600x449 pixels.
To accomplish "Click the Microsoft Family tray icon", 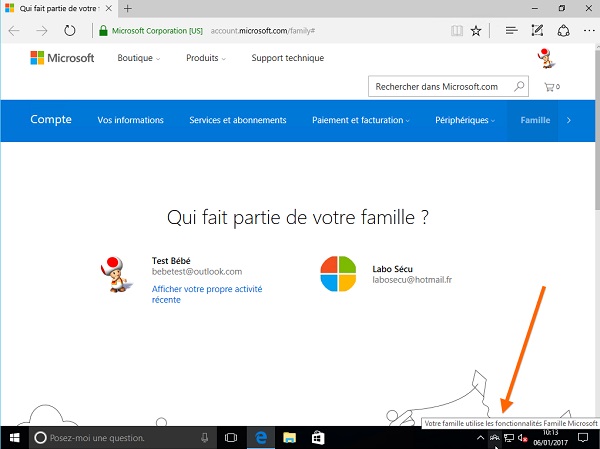I will pos(495,438).
